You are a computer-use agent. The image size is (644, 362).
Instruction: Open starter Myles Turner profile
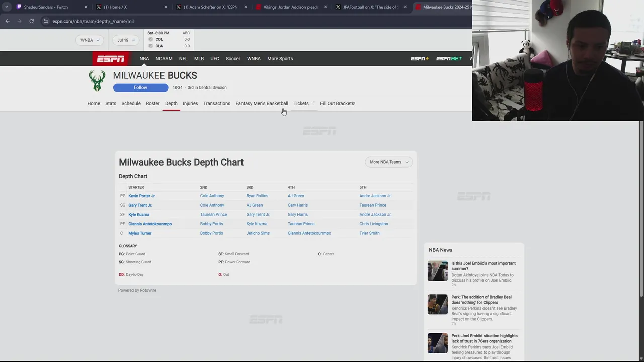(140, 233)
